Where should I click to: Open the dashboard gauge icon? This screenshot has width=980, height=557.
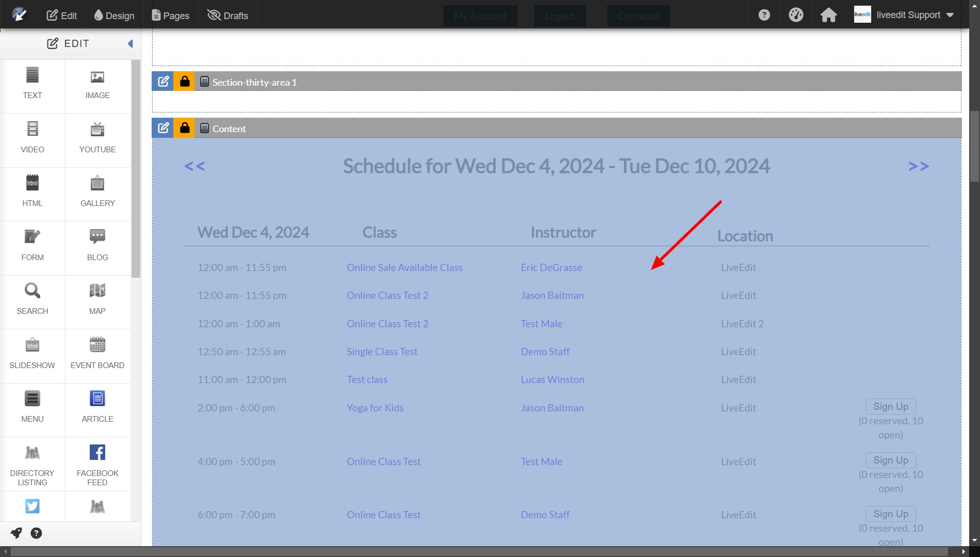tap(796, 15)
